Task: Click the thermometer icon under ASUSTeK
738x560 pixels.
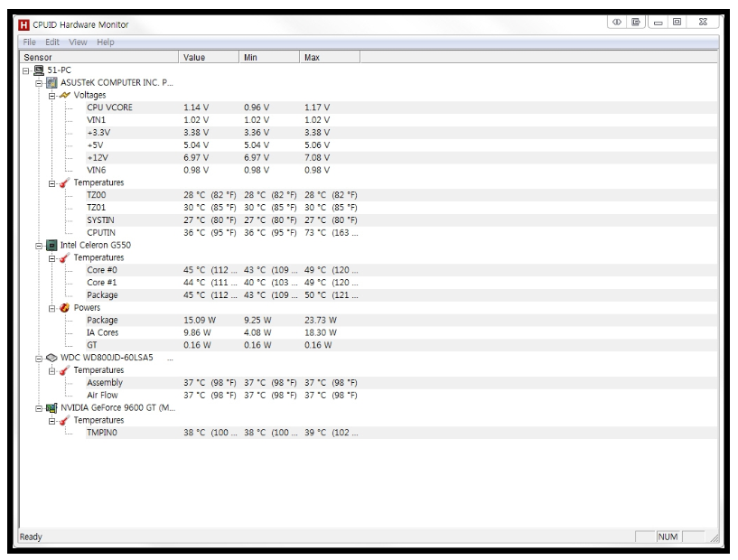Action: (x=65, y=183)
